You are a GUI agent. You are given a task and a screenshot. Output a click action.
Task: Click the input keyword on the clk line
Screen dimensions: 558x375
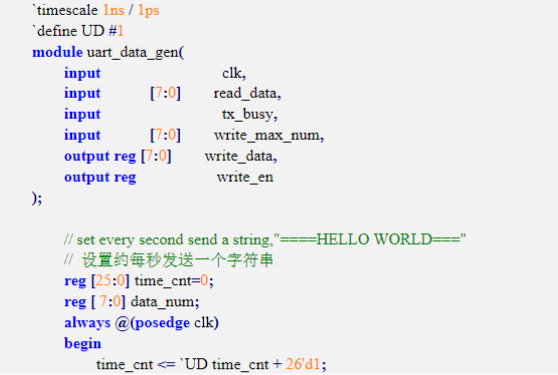click(82, 73)
